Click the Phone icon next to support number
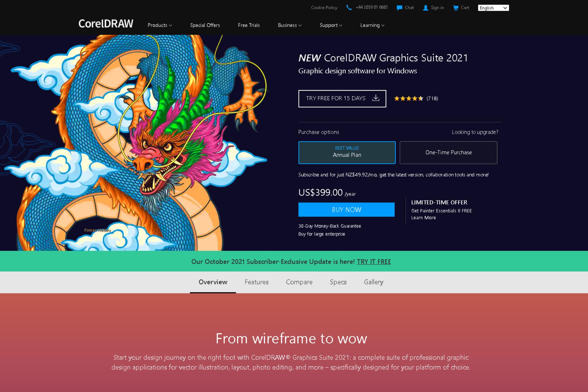Screen dimensions: 588x392 coord(349,7)
